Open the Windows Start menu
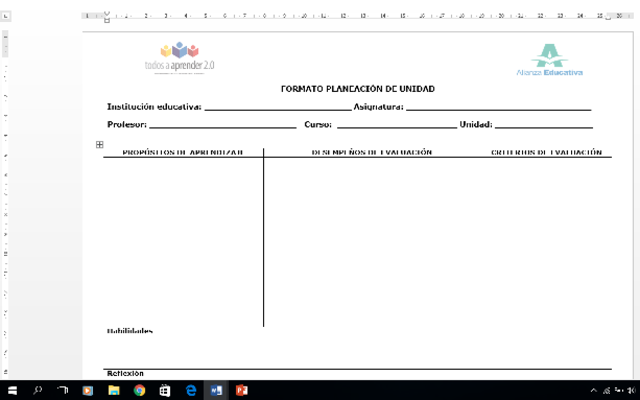 pyautogui.click(x=12, y=390)
